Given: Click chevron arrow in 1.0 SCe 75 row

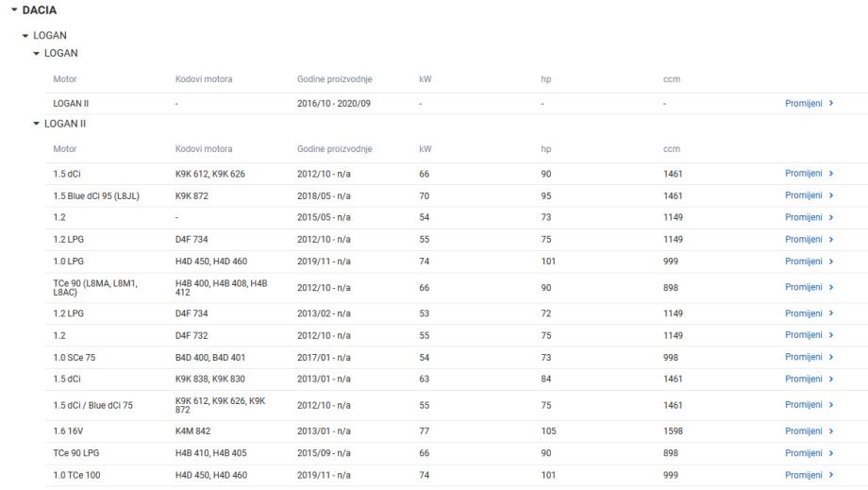Looking at the screenshot, I should [x=831, y=357].
